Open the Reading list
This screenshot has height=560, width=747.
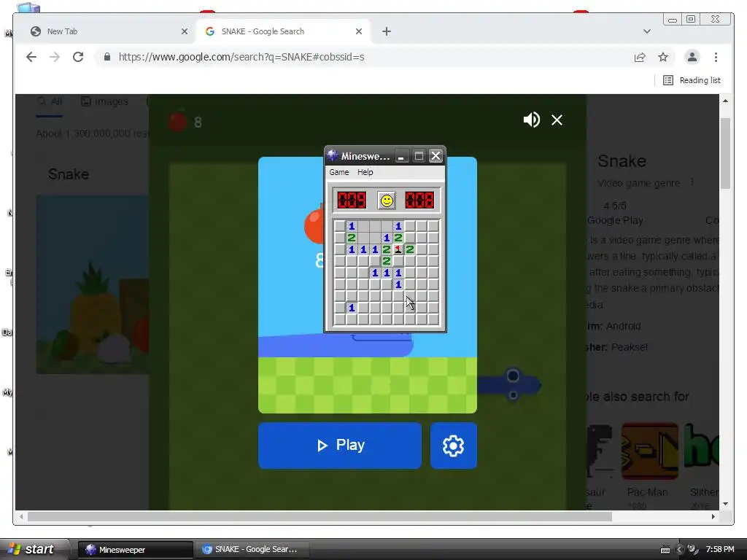pyautogui.click(x=692, y=80)
